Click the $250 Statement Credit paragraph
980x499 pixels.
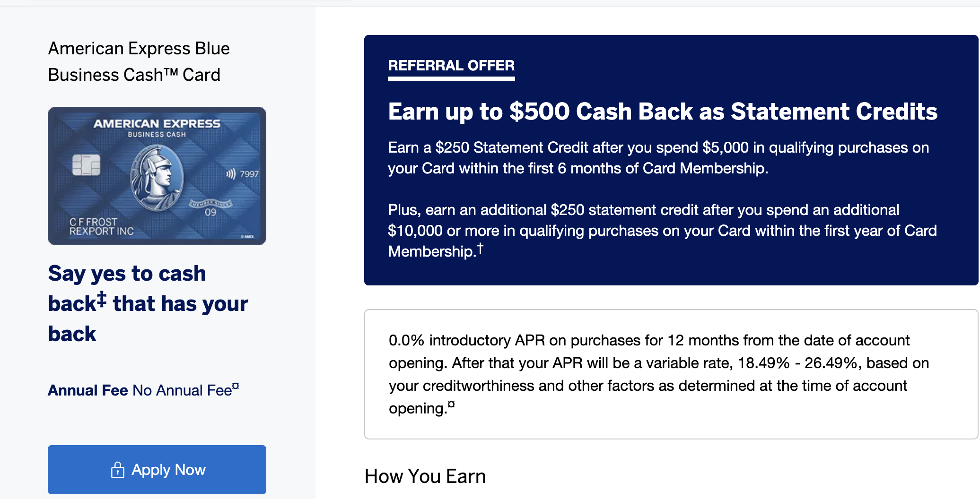(x=658, y=158)
